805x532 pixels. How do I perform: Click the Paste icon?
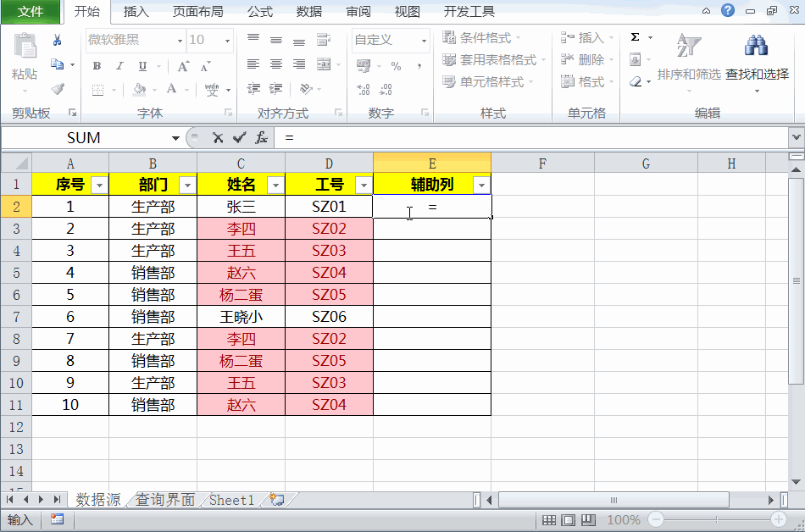coord(25,47)
